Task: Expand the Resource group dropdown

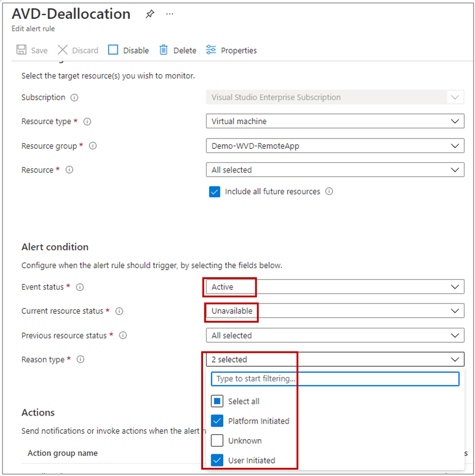Action: tap(335, 146)
